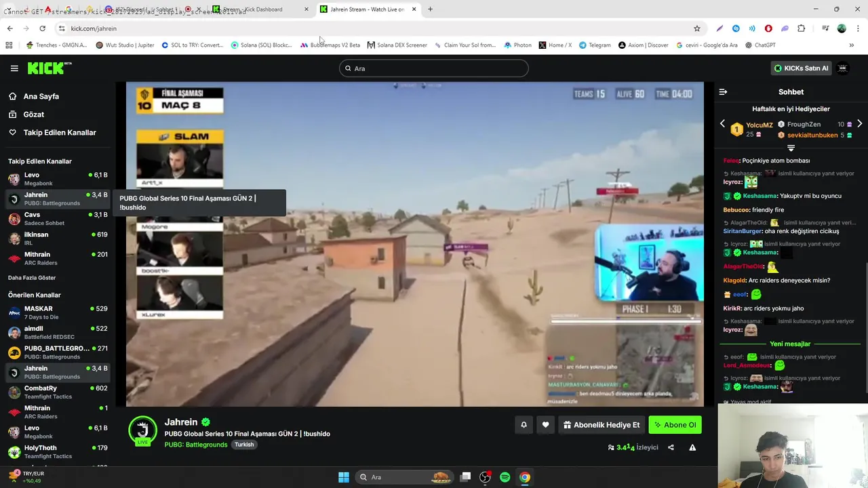Open the Chrome apps grid shortcut
868x488 pixels.
9,45
